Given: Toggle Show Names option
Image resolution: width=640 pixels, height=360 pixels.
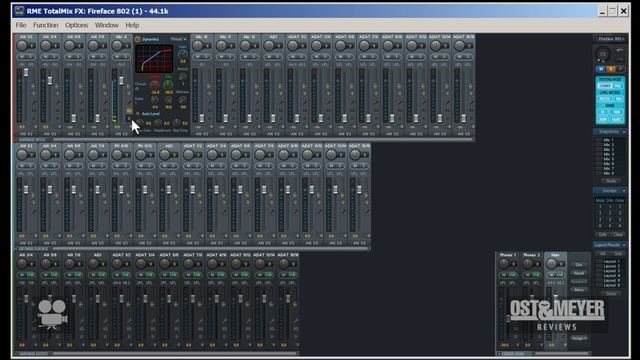Looking at the screenshot, I should [617, 119].
